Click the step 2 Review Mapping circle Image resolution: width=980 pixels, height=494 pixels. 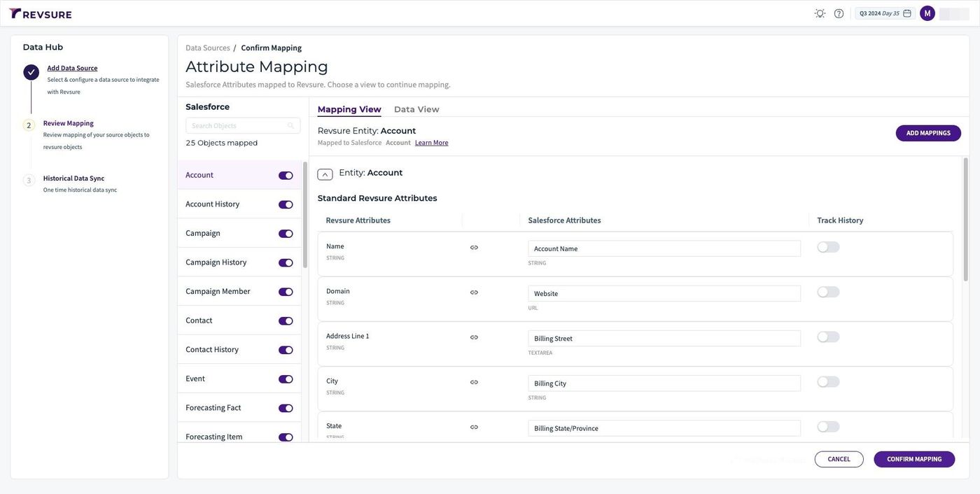tap(29, 125)
